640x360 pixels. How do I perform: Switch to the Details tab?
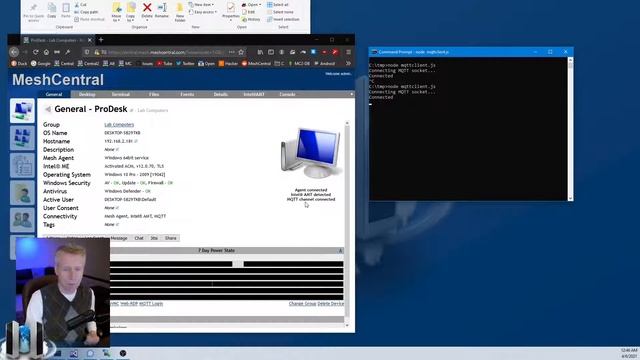click(x=220, y=94)
